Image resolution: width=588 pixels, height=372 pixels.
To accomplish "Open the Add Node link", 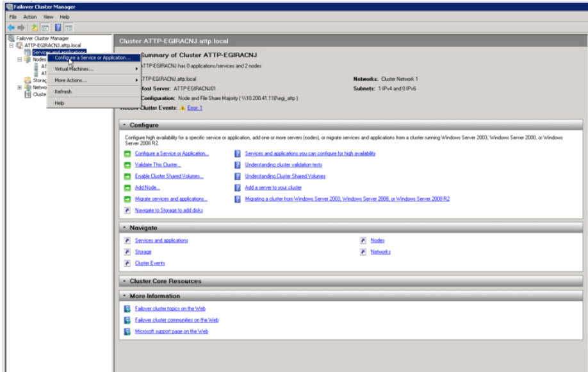I will (147, 188).
